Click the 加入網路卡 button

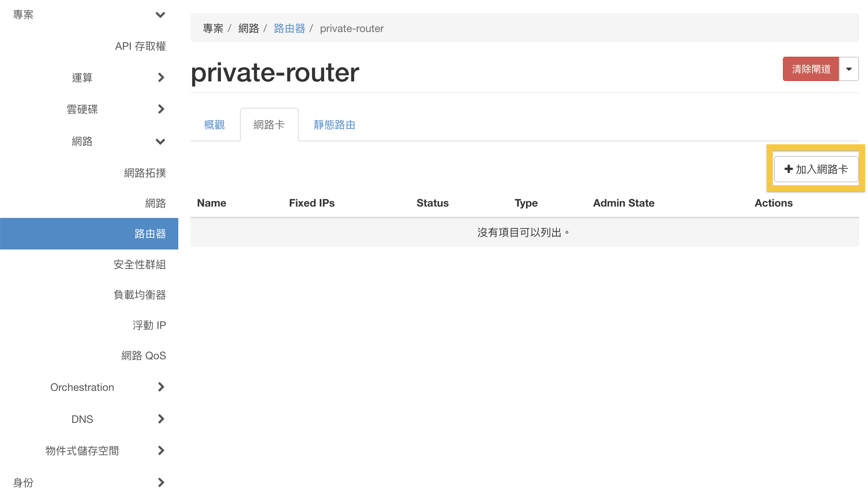[x=816, y=169]
